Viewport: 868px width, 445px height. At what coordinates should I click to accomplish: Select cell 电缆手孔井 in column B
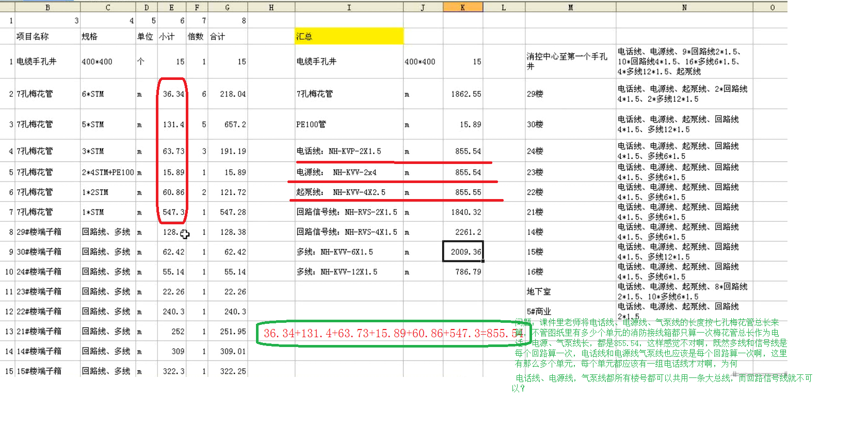[x=47, y=61]
